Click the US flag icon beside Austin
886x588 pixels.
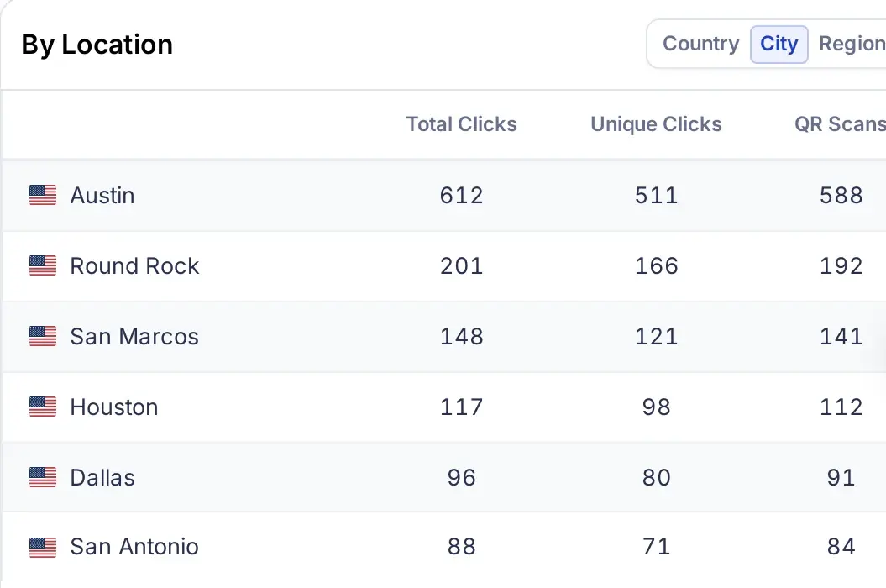point(43,195)
